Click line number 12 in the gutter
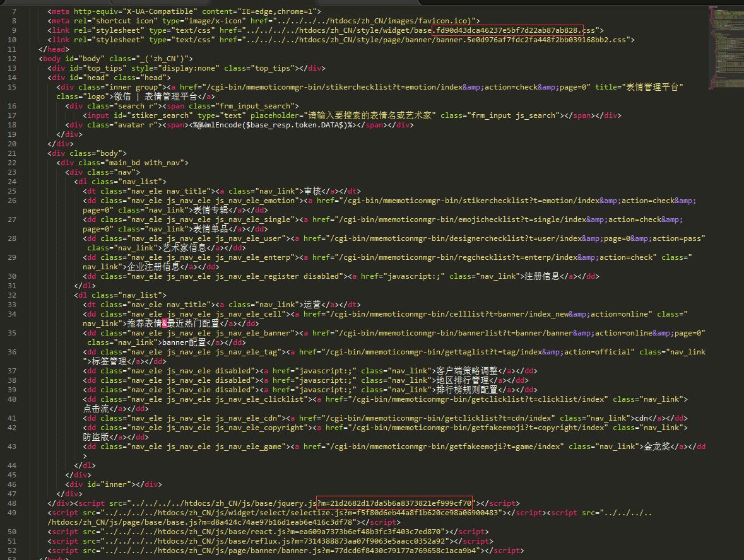The height and width of the screenshot is (560, 744). [12, 59]
